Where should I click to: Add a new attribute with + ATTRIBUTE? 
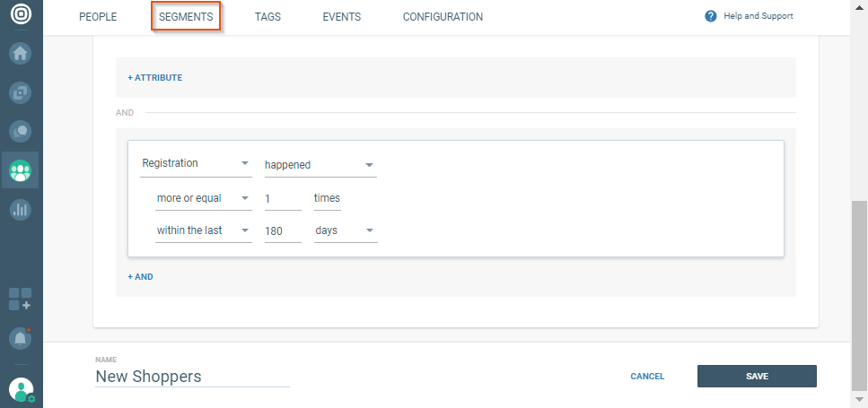tap(154, 78)
